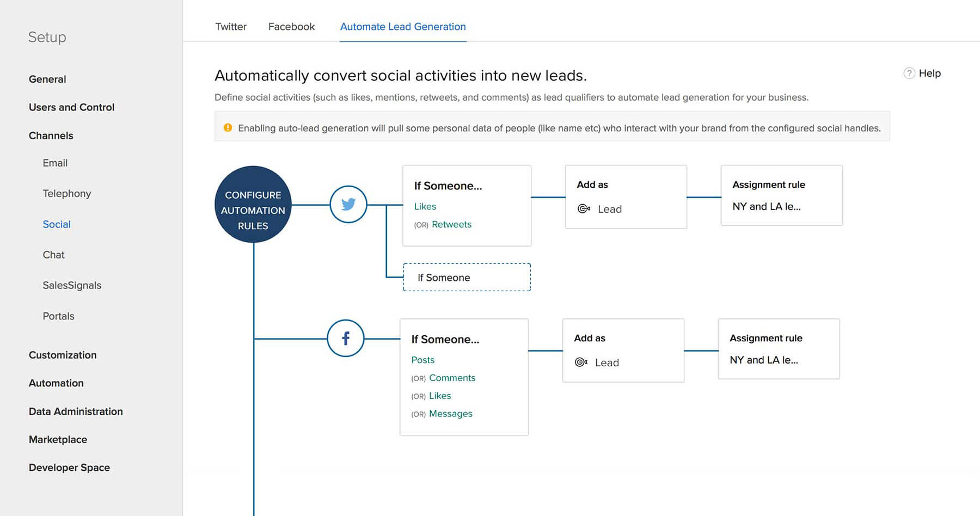Open Telephony channel settings
The width and height of the screenshot is (980, 516).
67,193
